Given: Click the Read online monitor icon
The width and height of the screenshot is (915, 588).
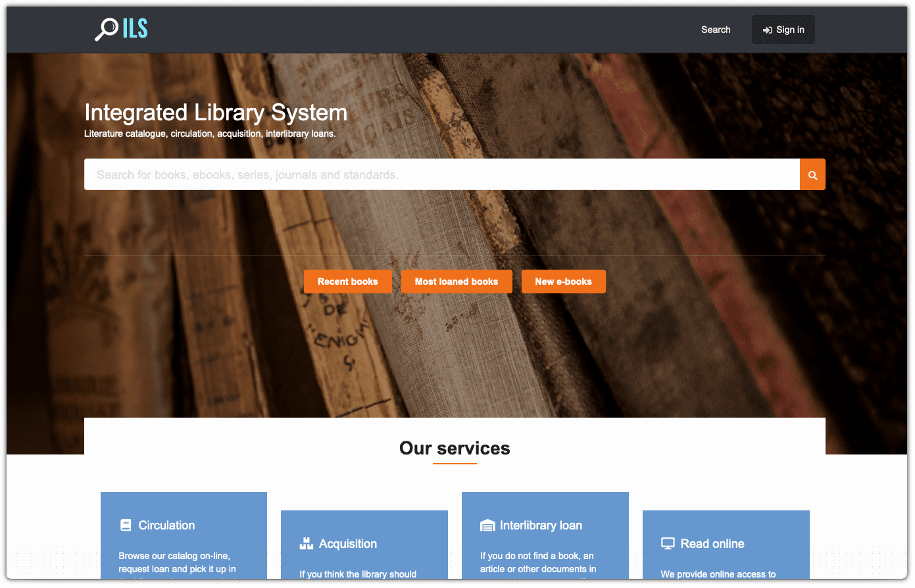Looking at the screenshot, I should tap(668, 543).
